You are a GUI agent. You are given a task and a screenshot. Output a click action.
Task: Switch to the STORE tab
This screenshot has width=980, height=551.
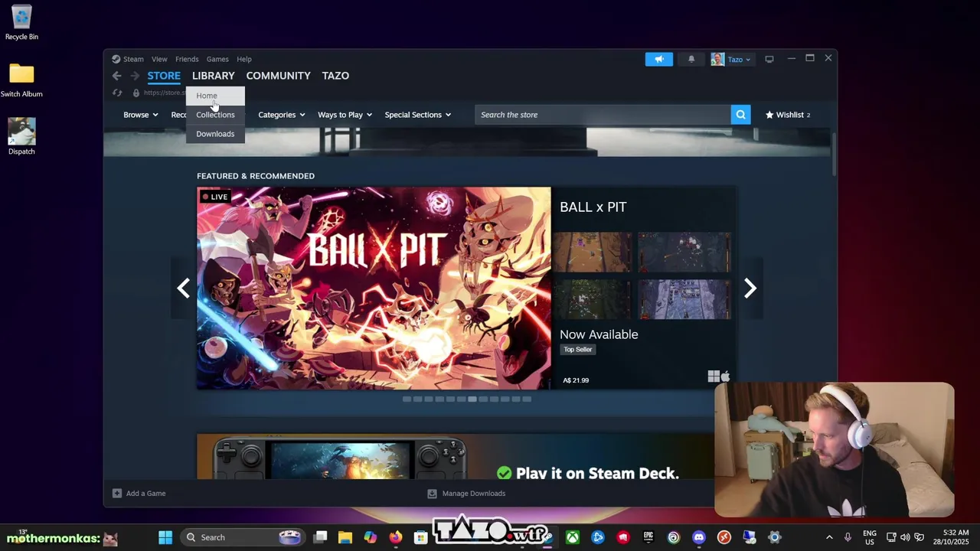[x=164, y=76]
